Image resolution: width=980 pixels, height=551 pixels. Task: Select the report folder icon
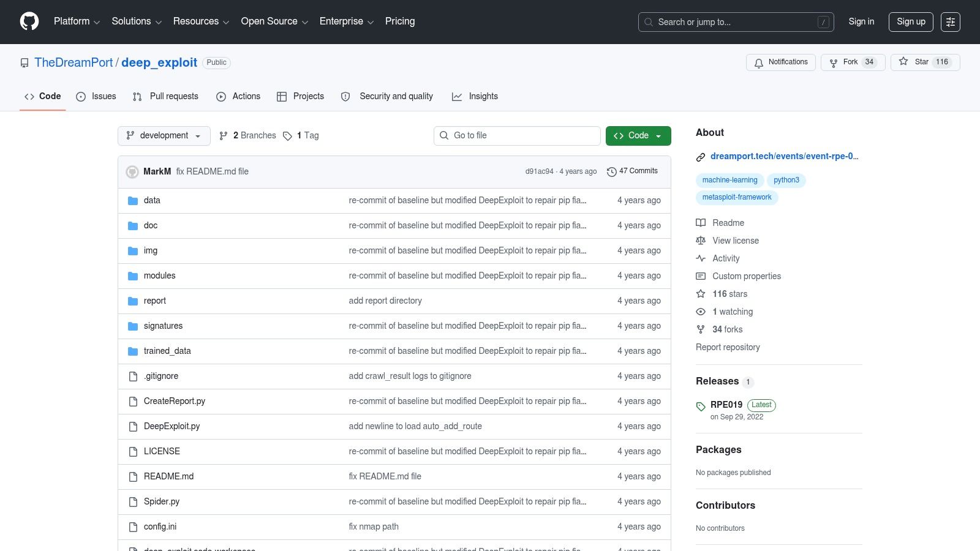point(133,301)
